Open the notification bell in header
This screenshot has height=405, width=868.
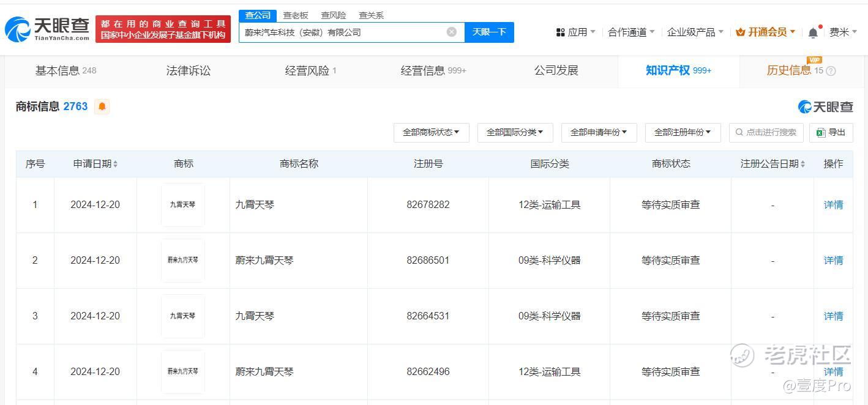[813, 32]
